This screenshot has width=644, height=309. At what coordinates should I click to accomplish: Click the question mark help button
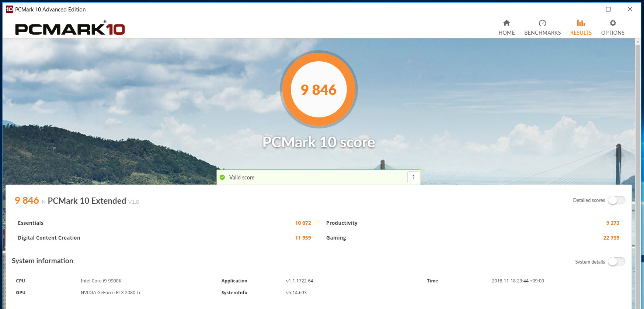click(x=413, y=177)
